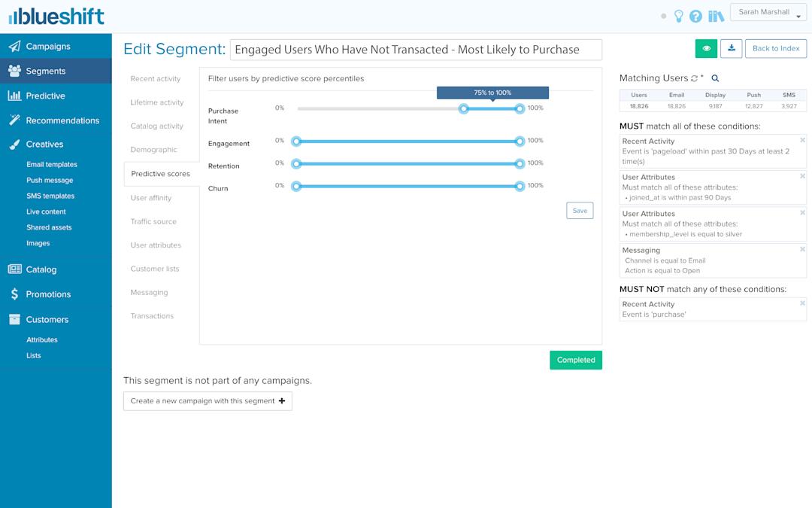Open Live content in sidebar
812x508 pixels.
coord(46,211)
